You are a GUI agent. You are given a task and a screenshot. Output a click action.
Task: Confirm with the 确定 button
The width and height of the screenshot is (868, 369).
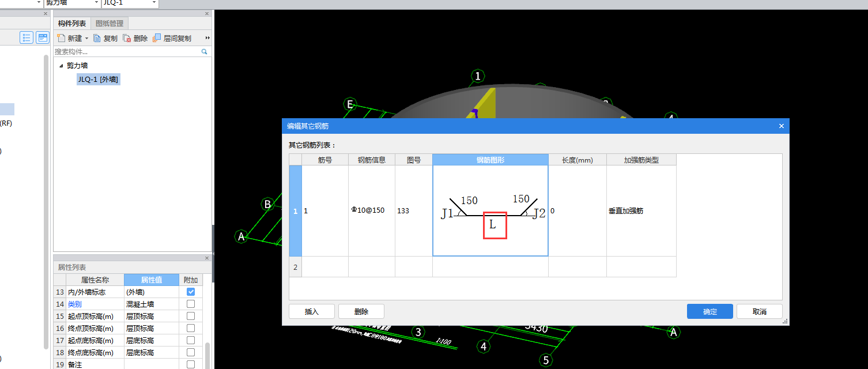coord(710,311)
